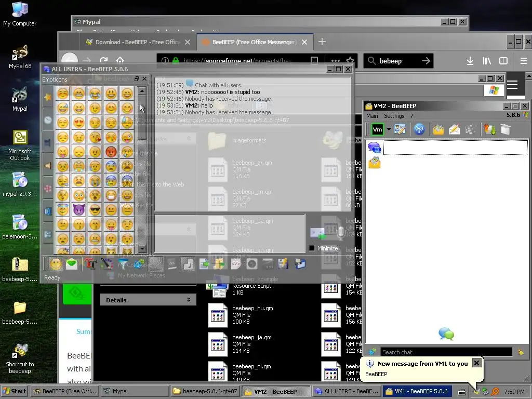Collapse the Details pane in Explorer window

click(x=189, y=300)
